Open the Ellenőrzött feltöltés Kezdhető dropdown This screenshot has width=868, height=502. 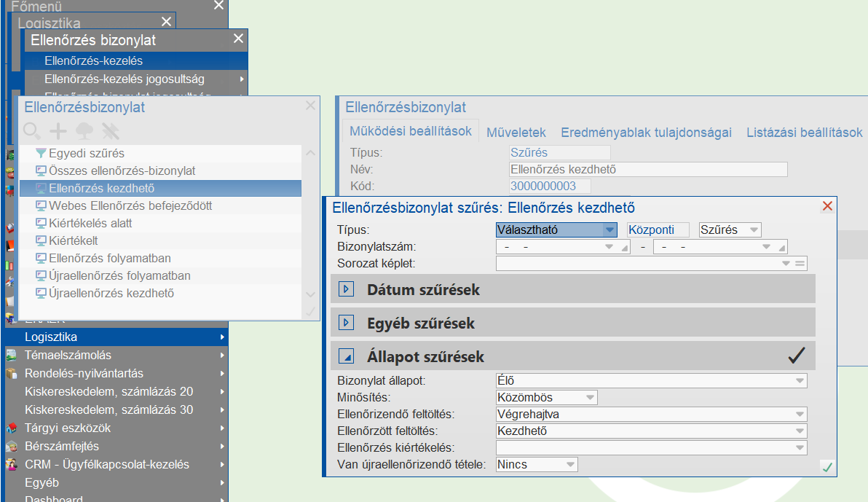pos(800,431)
